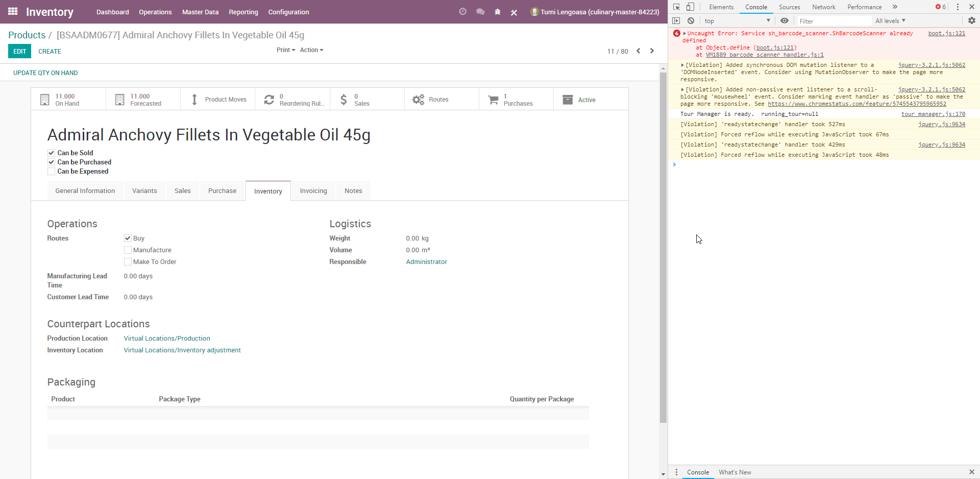
Task: Toggle the DevTools device toolbar icon
Action: (690, 7)
